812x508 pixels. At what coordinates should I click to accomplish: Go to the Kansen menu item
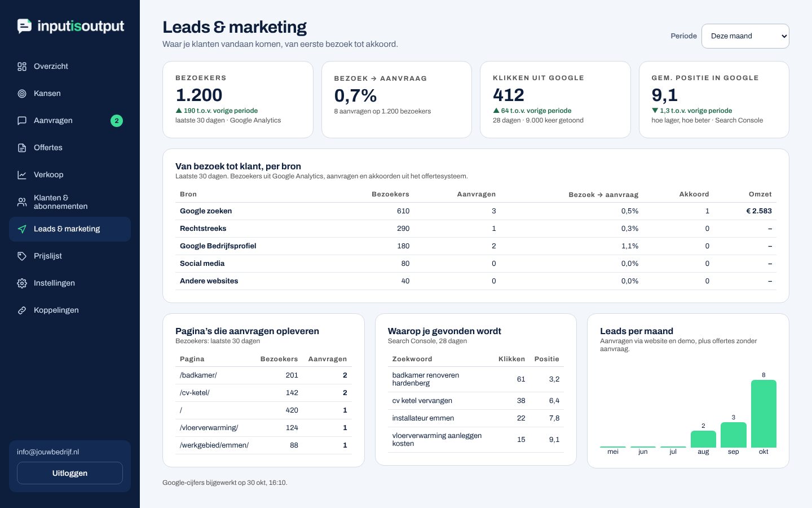click(70, 94)
